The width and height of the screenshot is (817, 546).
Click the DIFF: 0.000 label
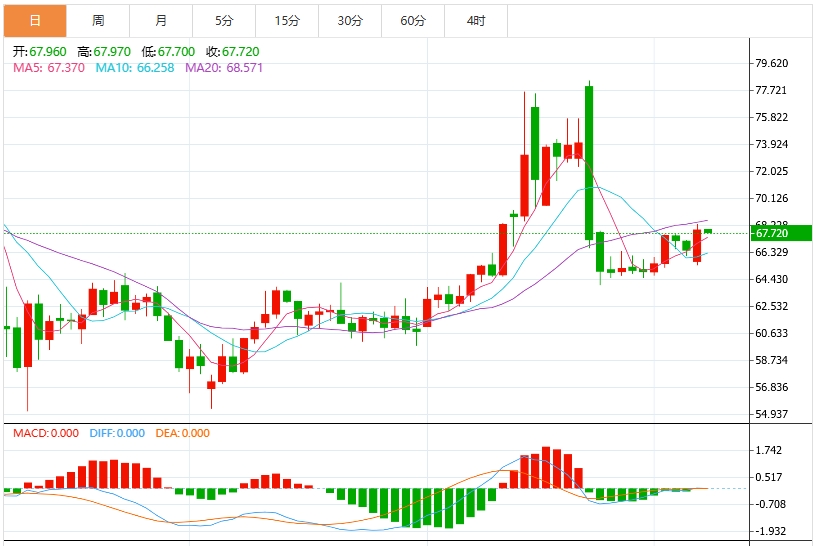(117, 433)
